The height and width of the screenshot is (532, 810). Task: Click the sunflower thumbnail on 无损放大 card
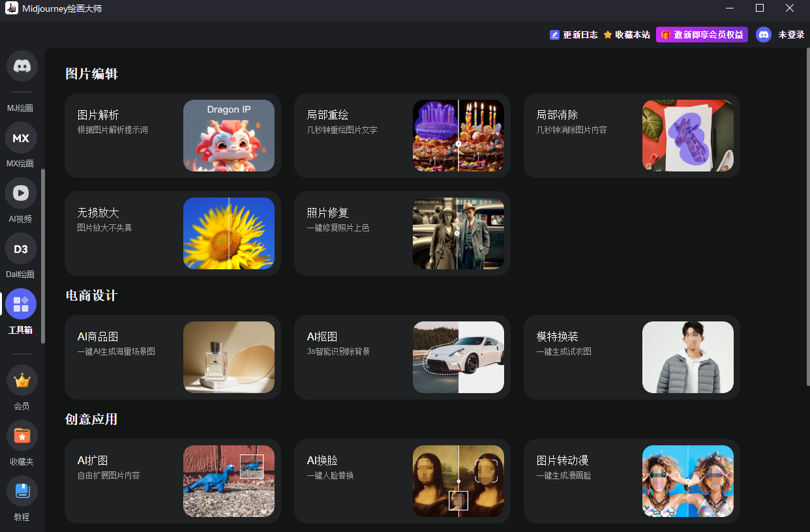pyautogui.click(x=229, y=233)
